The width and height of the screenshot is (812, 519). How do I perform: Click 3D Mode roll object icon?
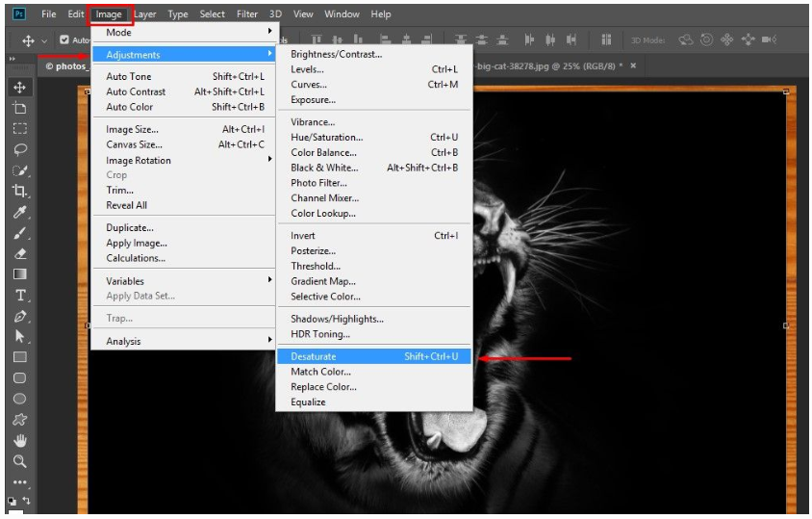(706, 39)
